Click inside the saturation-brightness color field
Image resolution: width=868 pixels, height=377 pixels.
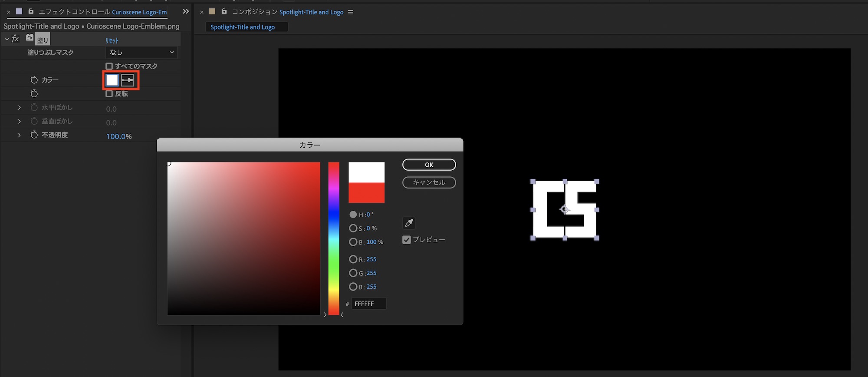tap(244, 238)
